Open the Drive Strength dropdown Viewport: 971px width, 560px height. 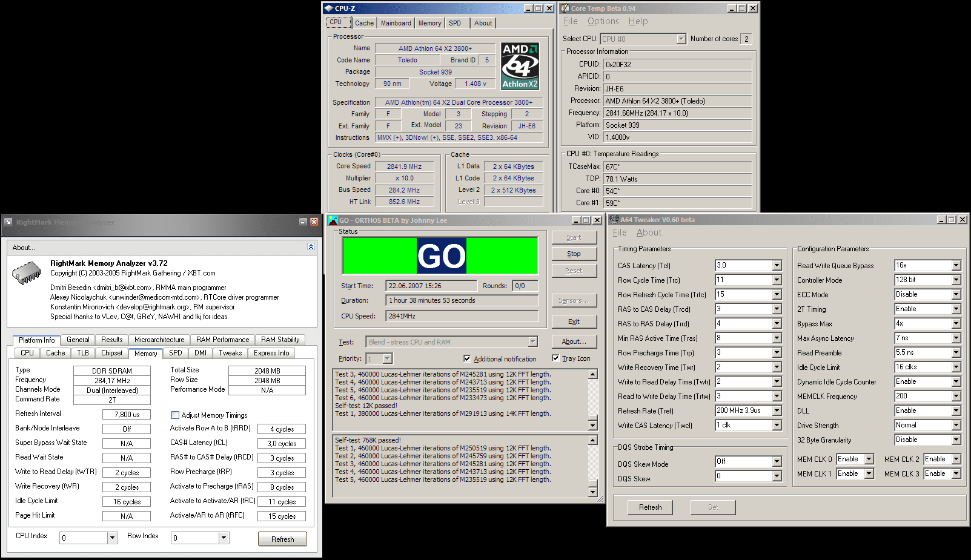coord(956,425)
